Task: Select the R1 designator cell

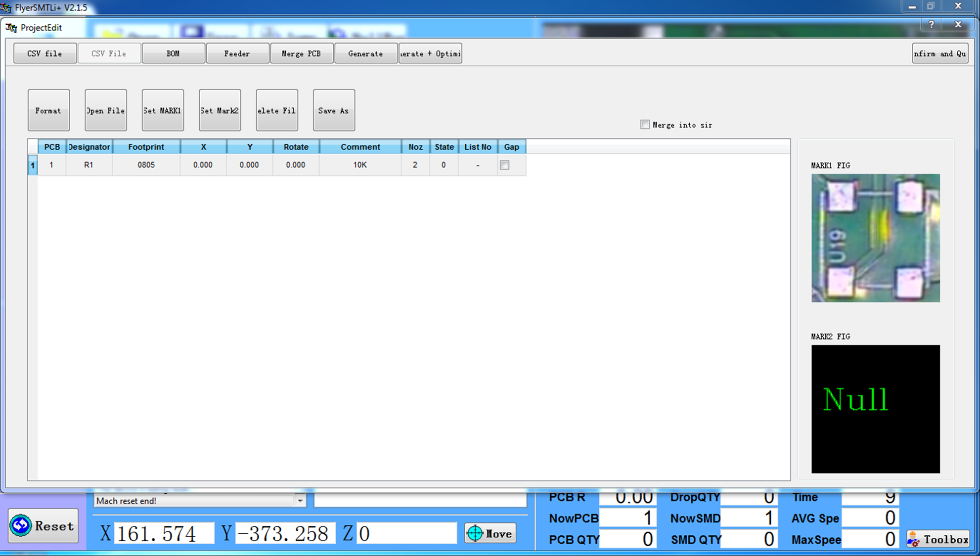Action: pos(89,165)
